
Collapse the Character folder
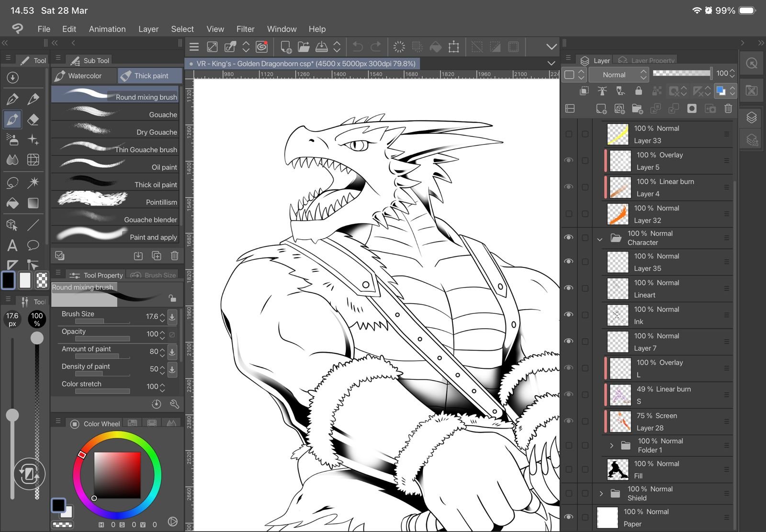(x=600, y=238)
